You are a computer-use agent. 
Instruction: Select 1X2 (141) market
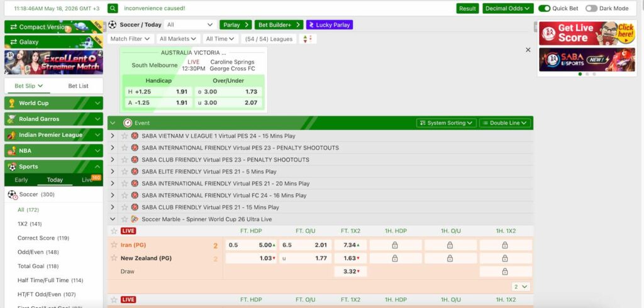pyautogui.click(x=30, y=224)
